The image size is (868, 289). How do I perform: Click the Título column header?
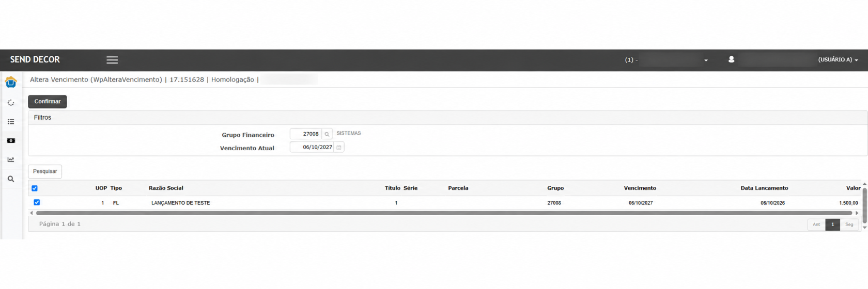point(392,188)
